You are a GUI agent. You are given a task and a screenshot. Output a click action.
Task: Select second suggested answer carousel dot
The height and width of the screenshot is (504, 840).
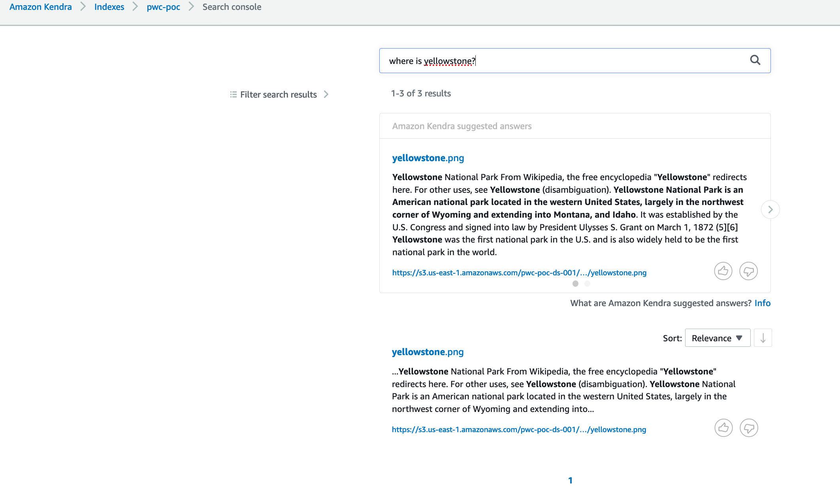click(x=587, y=284)
